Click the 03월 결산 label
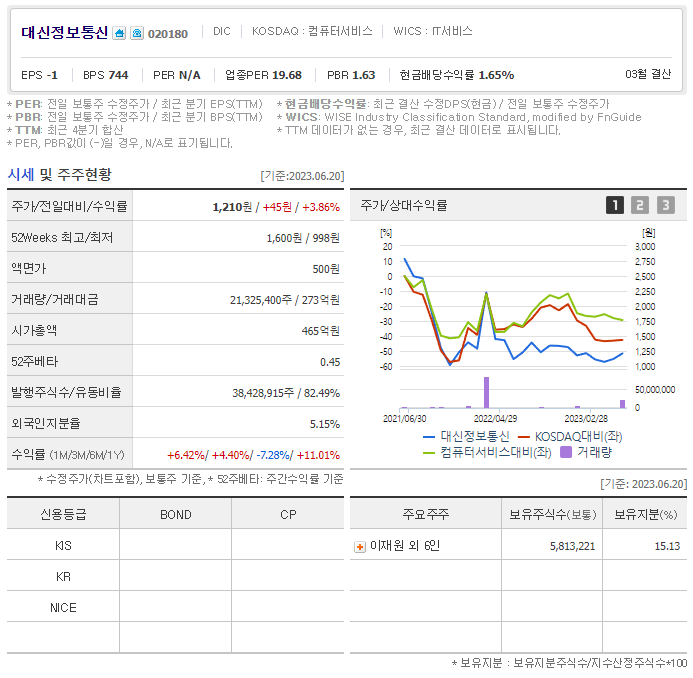Screen dimensions: 693x678 648,74
